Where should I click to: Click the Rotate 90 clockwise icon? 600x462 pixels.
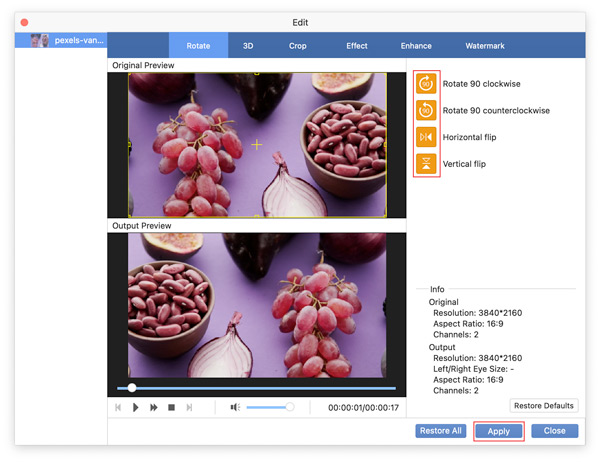(x=426, y=84)
